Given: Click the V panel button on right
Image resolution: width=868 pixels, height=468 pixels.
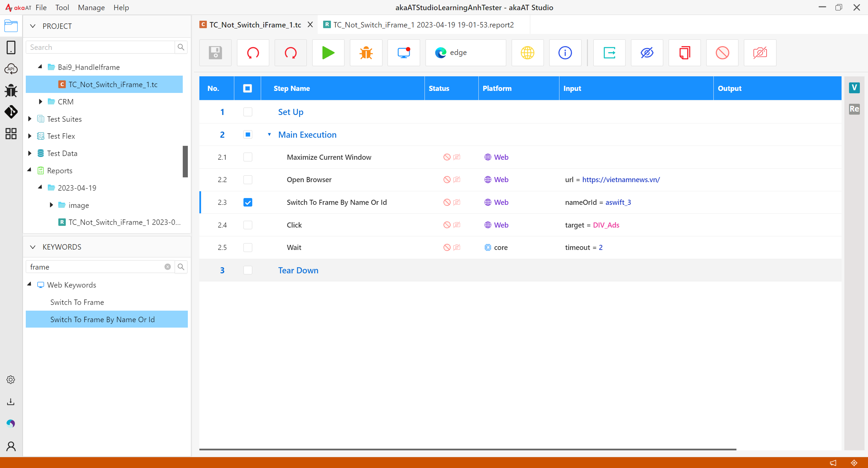Looking at the screenshot, I should (x=854, y=88).
